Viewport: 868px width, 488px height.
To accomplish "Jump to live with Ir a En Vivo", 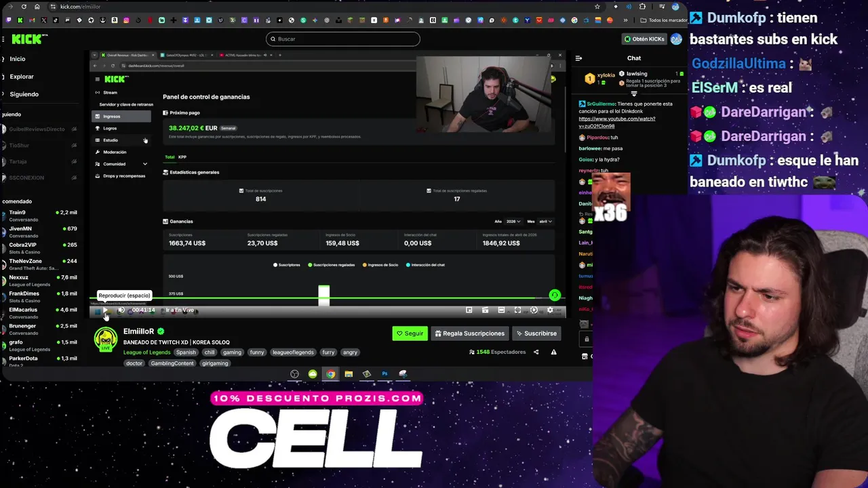I will 180,310.
